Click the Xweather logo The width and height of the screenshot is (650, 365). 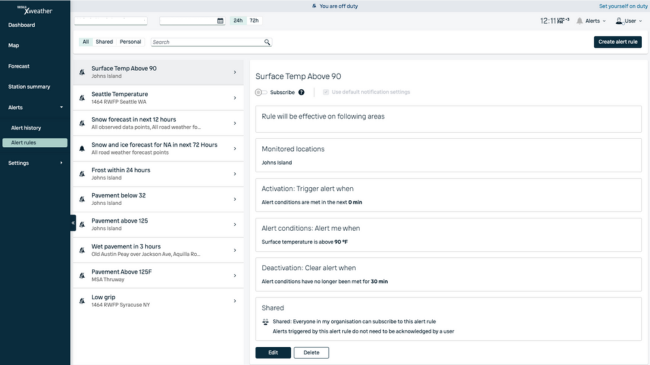(x=35, y=10)
